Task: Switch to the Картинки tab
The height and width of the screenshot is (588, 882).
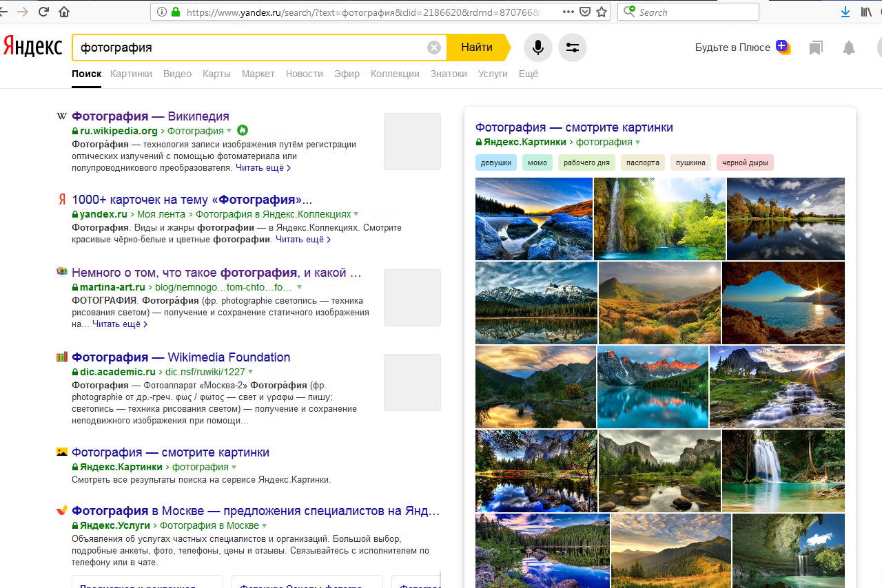Action: click(x=131, y=74)
